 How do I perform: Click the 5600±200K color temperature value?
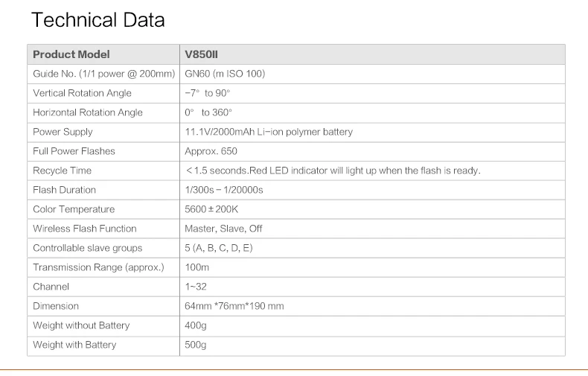tap(211, 209)
